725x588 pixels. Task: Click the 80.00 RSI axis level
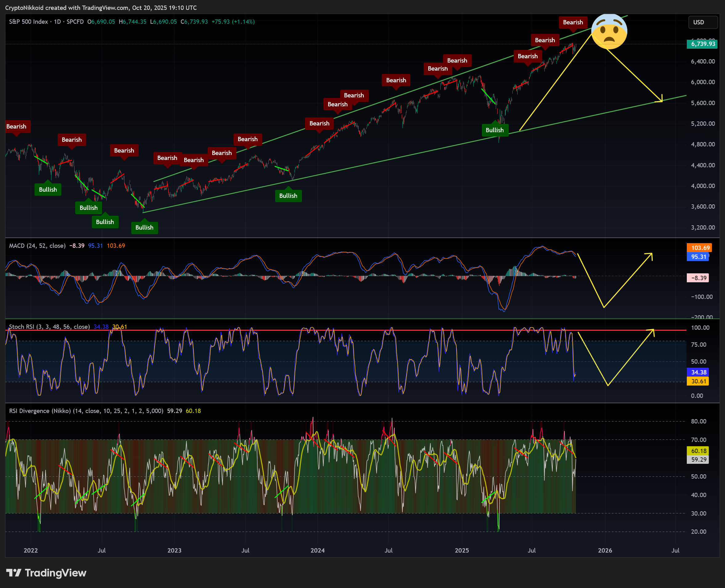[x=698, y=421]
